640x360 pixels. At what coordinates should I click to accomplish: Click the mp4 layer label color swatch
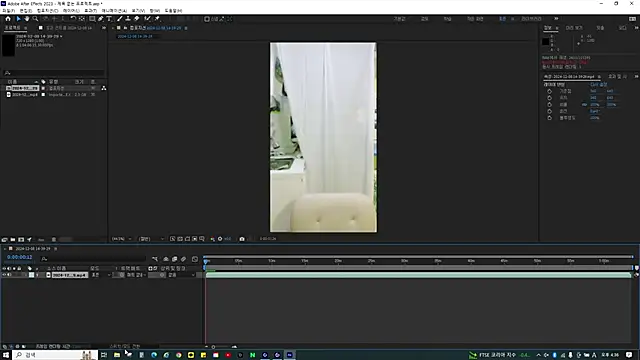point(31,275)
